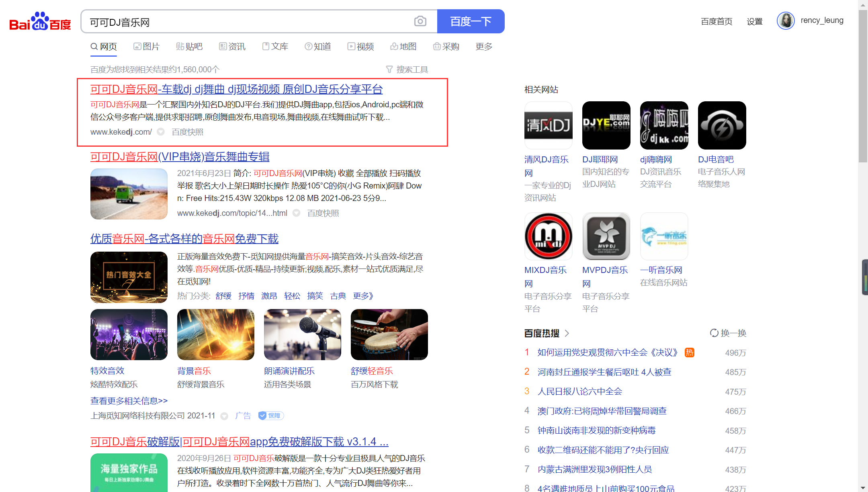Open 一听音乐网 site icon
The height and width of the screenshot is (492, 868).
pyautogui.click(x=664, y=236)
